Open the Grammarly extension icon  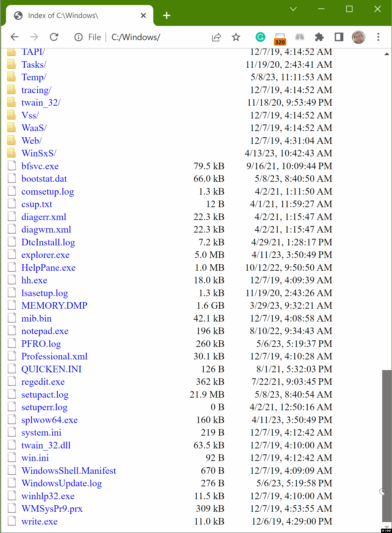click(260, 37)
